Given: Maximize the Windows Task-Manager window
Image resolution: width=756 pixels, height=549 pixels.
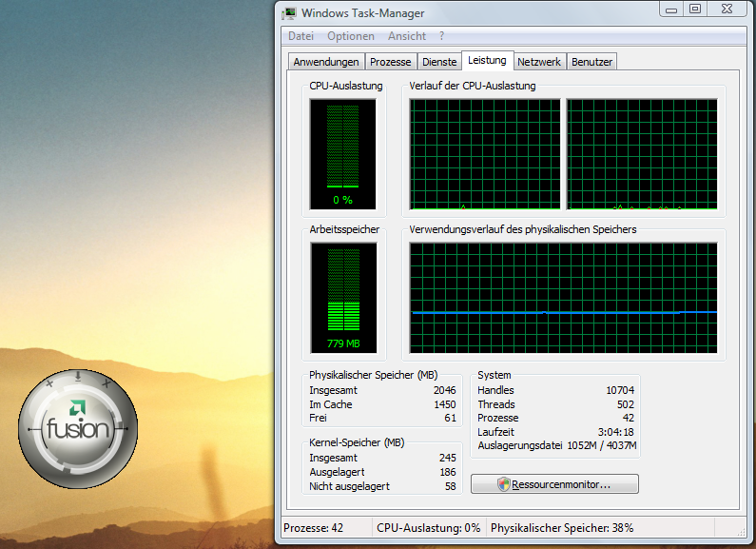Looking at the screenshot, I should click(x=695, y=10).
